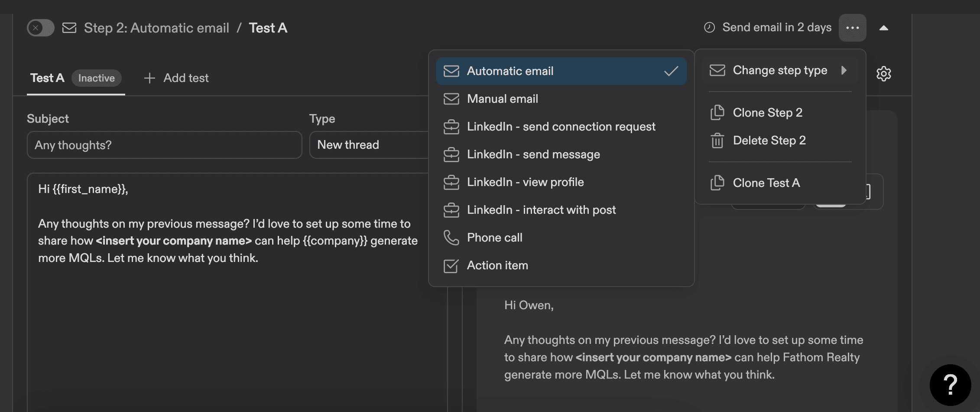Open the Send email in 2 days delay
Screen dimensions: 980x412
click(768, 27)
